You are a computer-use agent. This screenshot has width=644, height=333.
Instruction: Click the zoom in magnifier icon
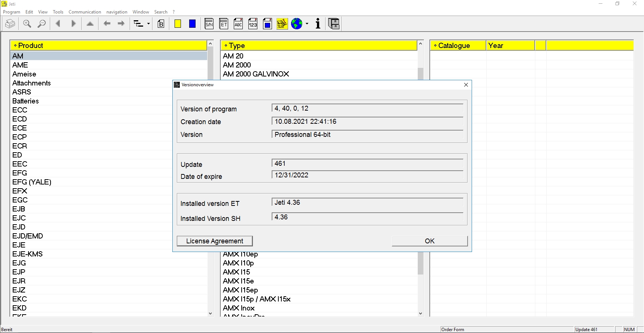27,24
